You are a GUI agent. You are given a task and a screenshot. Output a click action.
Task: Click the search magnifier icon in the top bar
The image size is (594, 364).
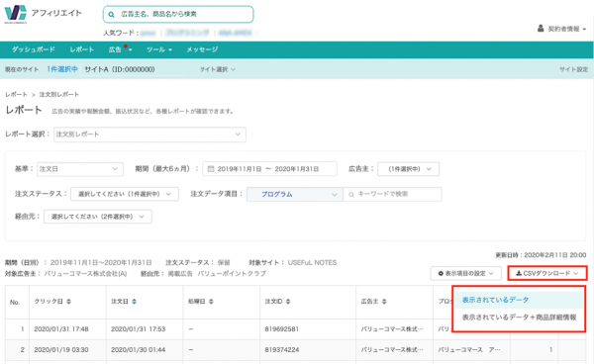click(x=111, y=15)
